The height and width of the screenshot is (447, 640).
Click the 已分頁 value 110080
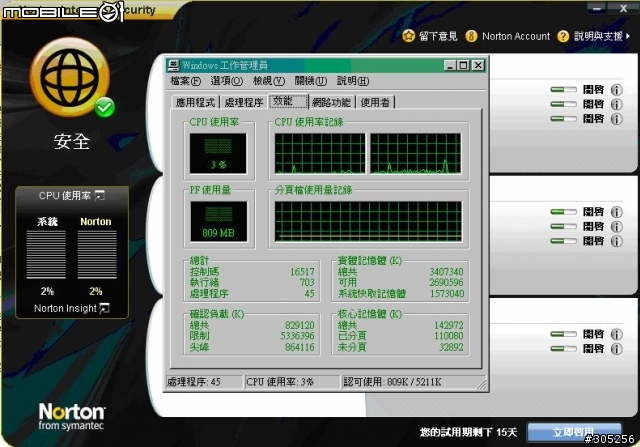click(x=449, y=336)
